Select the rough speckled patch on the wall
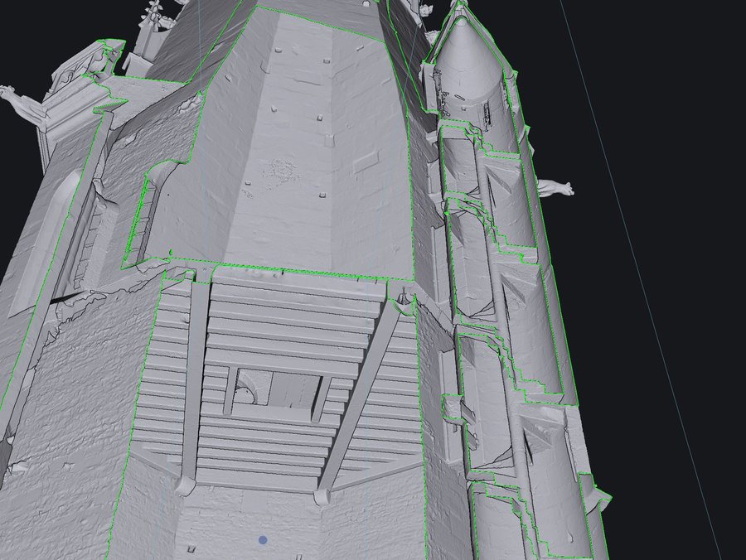This screenshot has width=746, height=560. 278,172
